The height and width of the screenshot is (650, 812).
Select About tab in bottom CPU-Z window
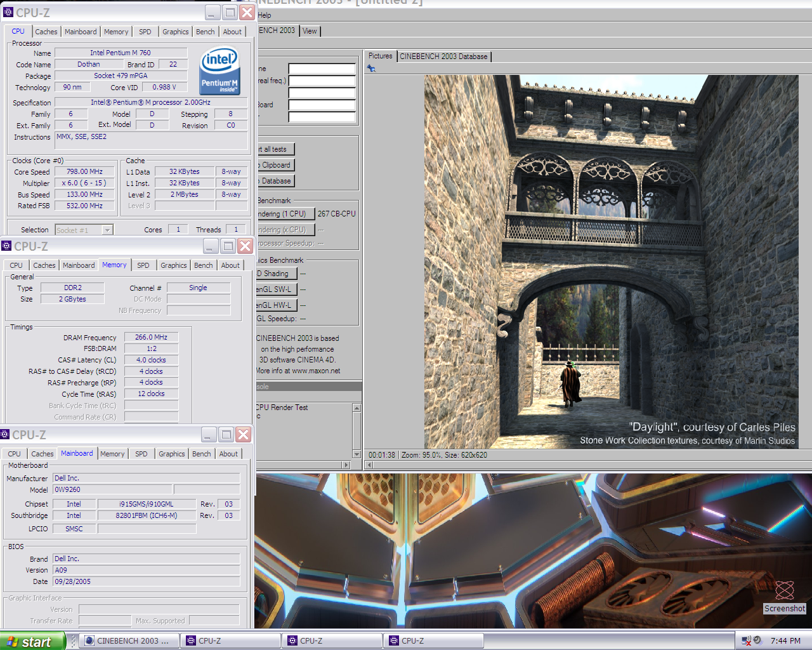[x=228, y=454]
